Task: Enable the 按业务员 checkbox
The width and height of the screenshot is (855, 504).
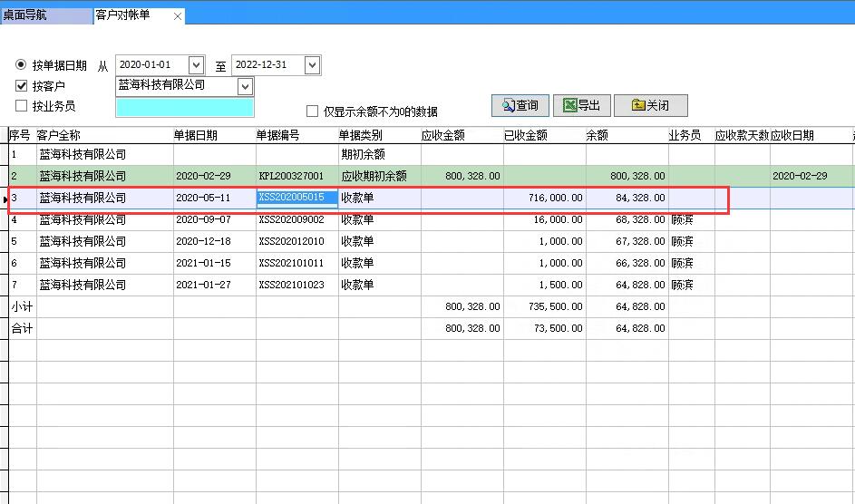Action: [x=22, y=106]
